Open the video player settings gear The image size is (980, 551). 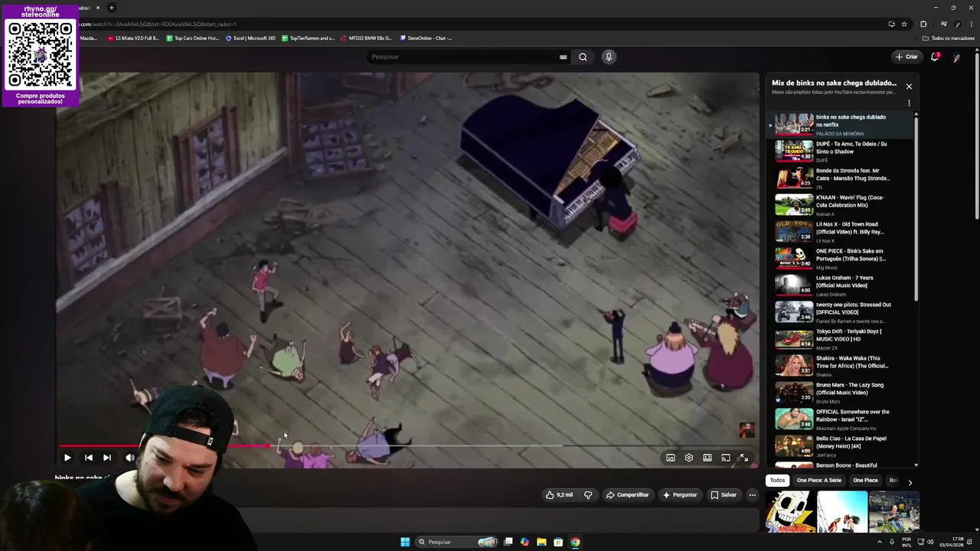coord(689,458)
